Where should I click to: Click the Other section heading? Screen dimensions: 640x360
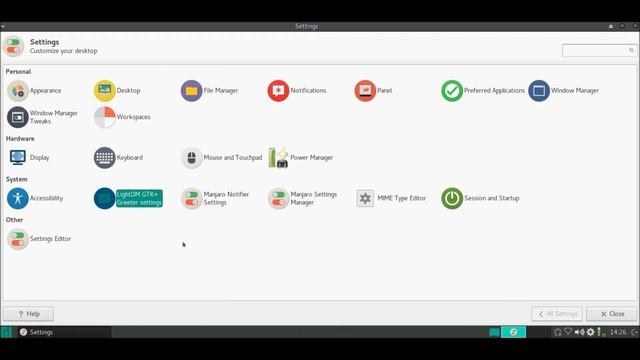tap(14, 220)
